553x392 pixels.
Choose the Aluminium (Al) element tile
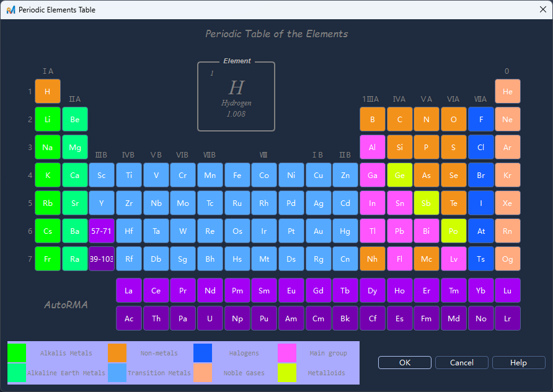click(x=373, y=147)
